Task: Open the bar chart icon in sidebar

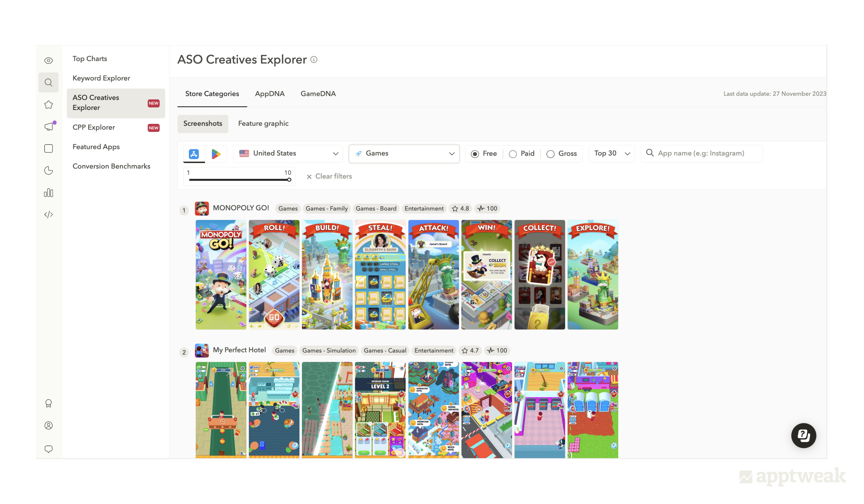Action: 49,193
